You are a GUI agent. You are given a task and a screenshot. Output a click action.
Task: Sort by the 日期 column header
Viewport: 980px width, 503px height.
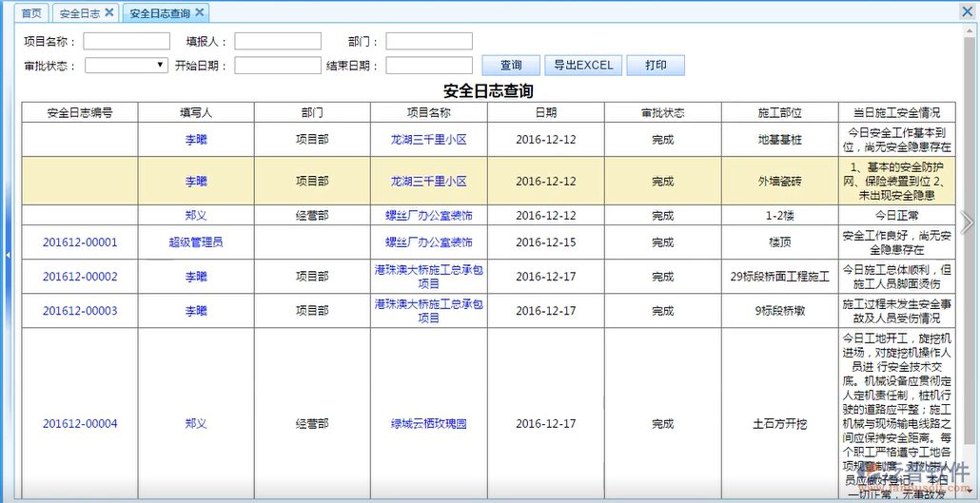(x=546, y=112)
